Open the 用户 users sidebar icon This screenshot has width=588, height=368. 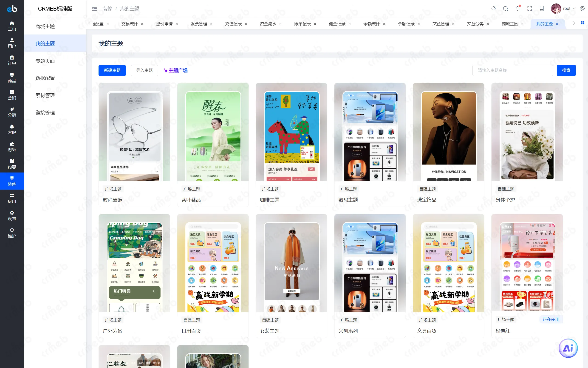[x=12, y=43]
